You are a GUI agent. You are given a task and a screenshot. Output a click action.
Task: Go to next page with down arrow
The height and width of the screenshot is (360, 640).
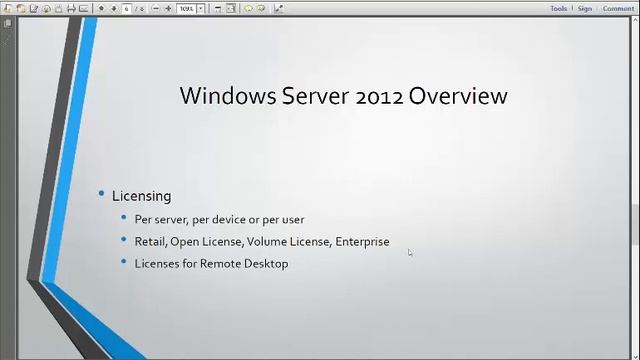coord(114,8)
